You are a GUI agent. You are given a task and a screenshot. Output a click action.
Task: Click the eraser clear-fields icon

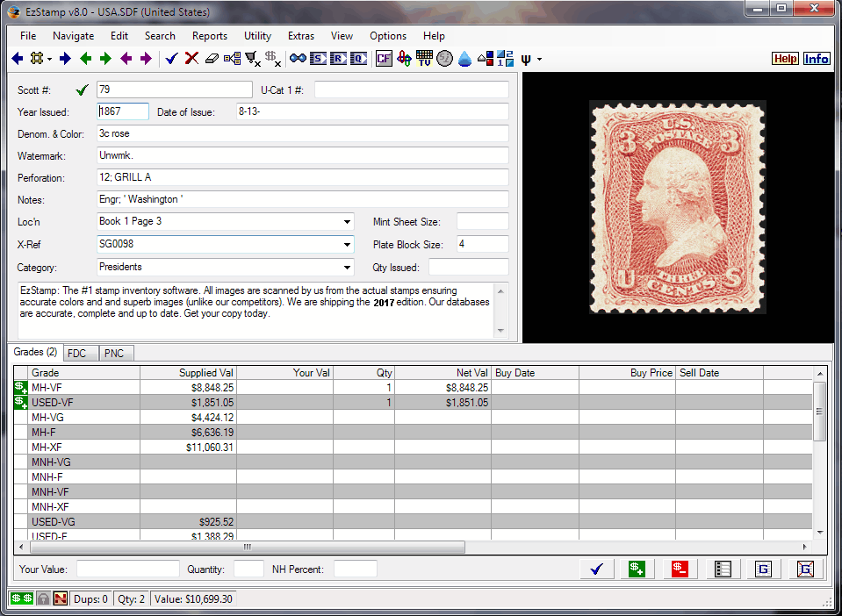click(x=212, y=58)
